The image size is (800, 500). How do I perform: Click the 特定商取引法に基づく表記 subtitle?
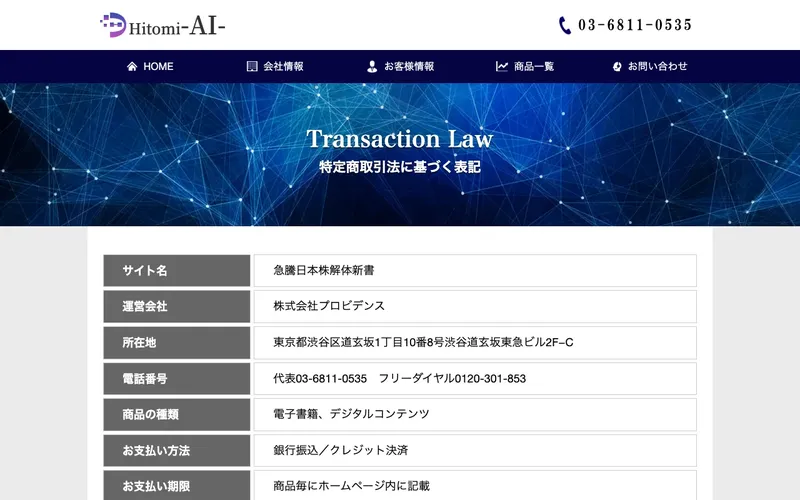(x=399, y=167)
